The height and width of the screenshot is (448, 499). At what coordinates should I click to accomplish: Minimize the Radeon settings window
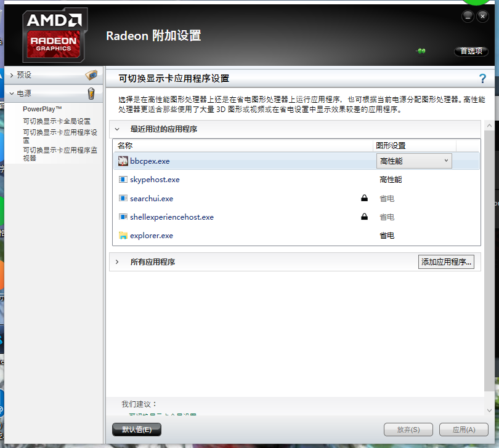[468, 16]
